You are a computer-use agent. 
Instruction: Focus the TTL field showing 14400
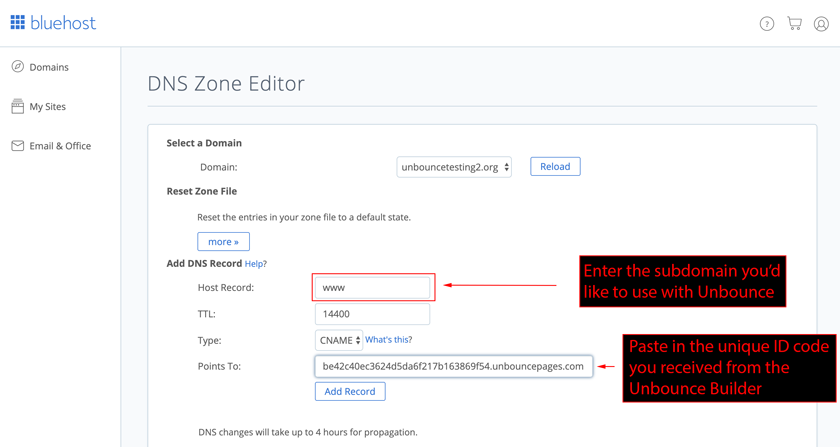click(x=372, y=314)
